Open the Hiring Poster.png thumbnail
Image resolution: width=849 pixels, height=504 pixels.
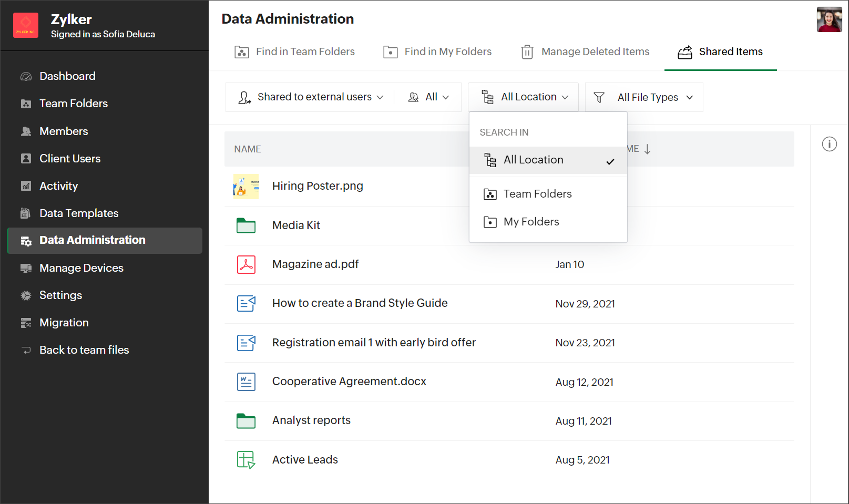pos(246,187)
